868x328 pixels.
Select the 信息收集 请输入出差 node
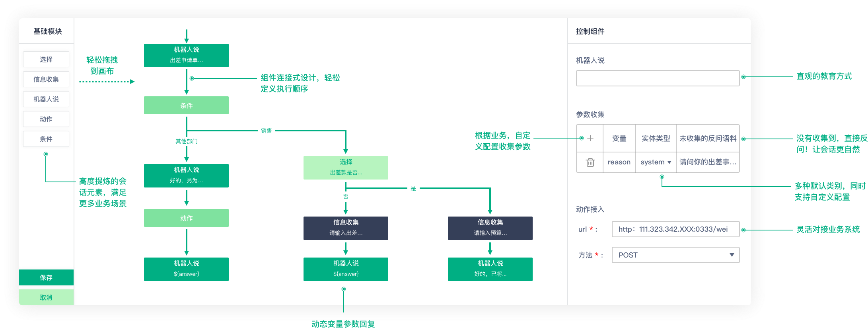pyautogui.click(x=346, y=228)
